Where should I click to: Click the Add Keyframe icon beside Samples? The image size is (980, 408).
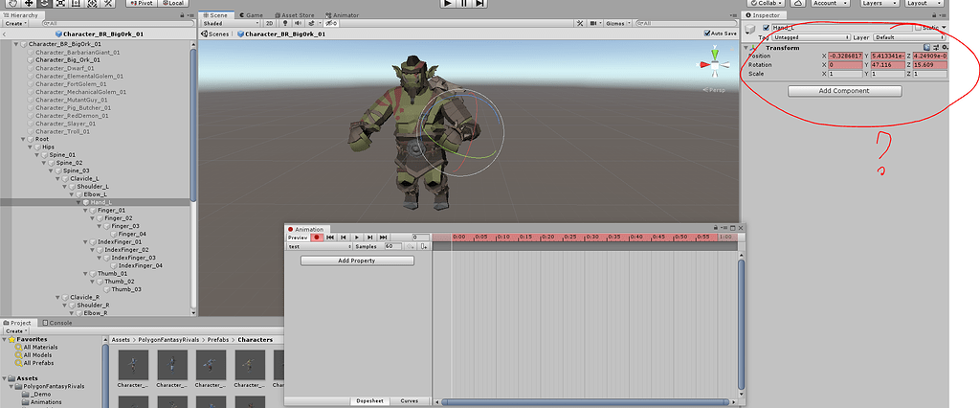click(x=411, y=246)
